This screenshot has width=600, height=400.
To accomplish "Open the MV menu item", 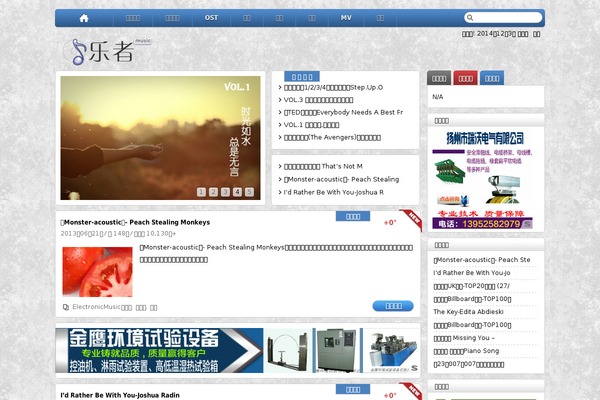I will (346, 18).
